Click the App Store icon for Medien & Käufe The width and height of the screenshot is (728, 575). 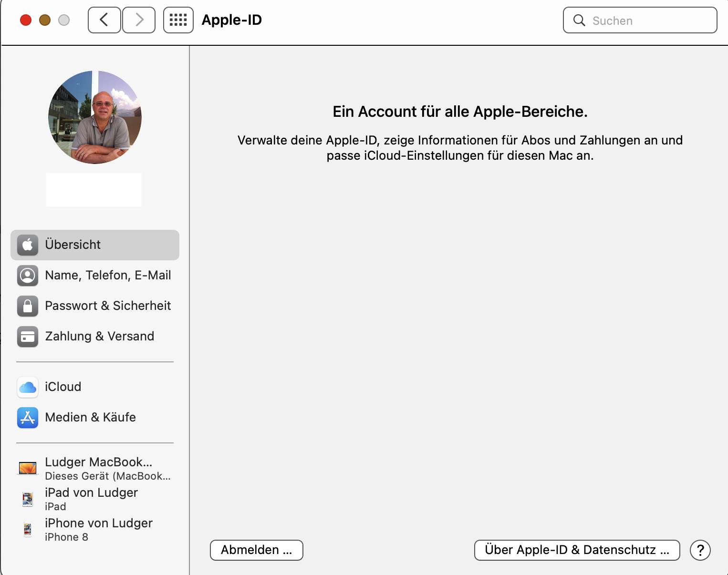pos(28,418)
